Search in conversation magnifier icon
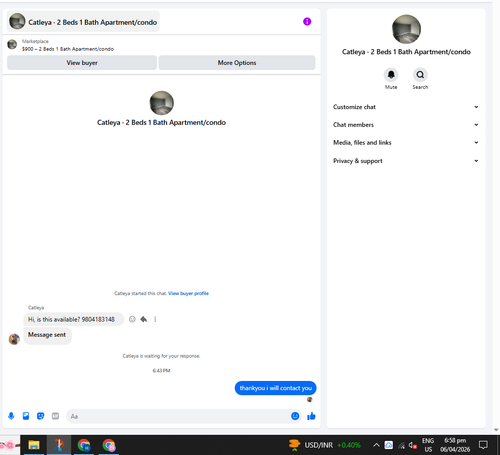The image size is (500, 455). click(x=420, y=75)
